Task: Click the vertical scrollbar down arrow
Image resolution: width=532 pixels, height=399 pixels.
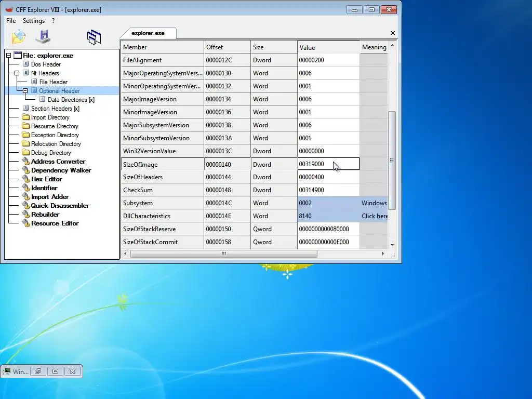Action: coord(392,245)
